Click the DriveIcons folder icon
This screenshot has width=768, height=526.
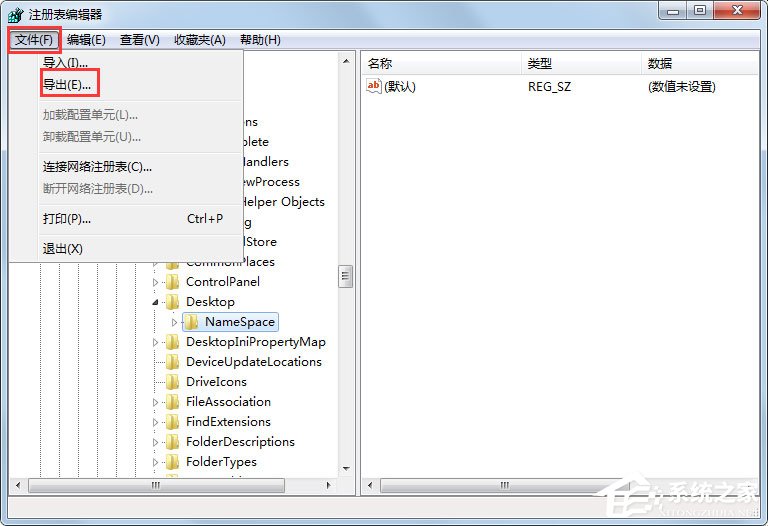click(172, 382)
